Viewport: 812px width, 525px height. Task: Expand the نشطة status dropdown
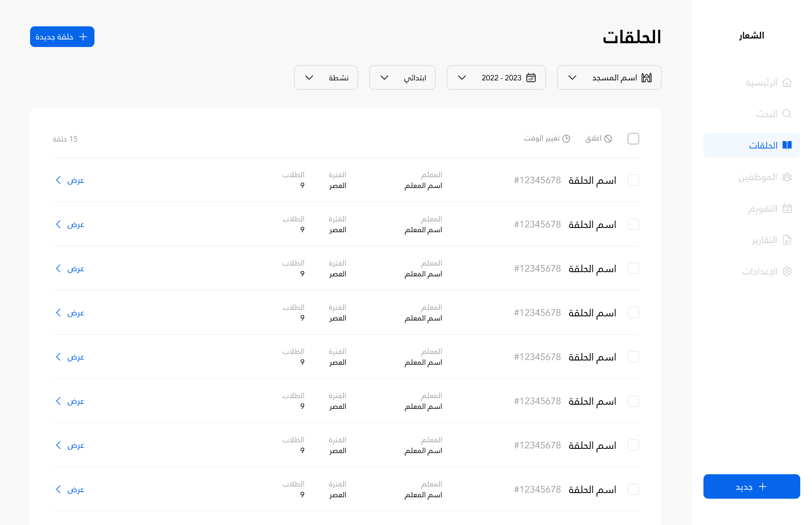pyautogui.click(x=326, y=78)
